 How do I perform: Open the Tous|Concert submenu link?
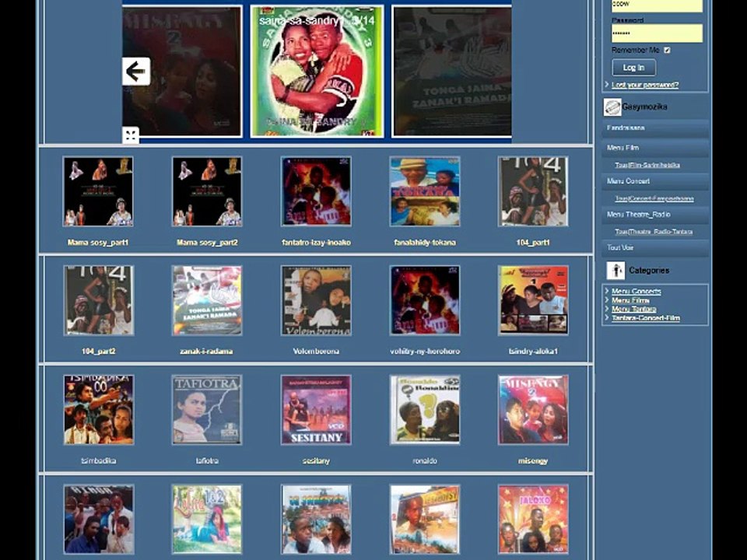coord(654,198)
